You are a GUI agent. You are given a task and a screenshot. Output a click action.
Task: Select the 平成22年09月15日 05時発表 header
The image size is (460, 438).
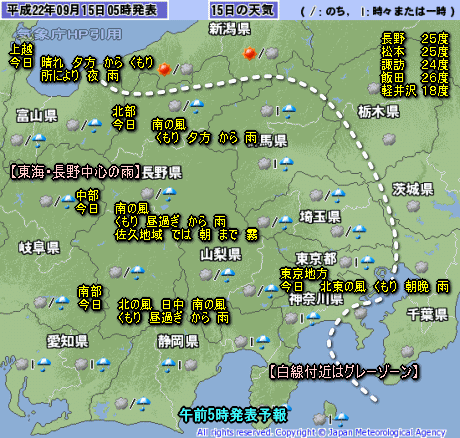click(84, 10)
